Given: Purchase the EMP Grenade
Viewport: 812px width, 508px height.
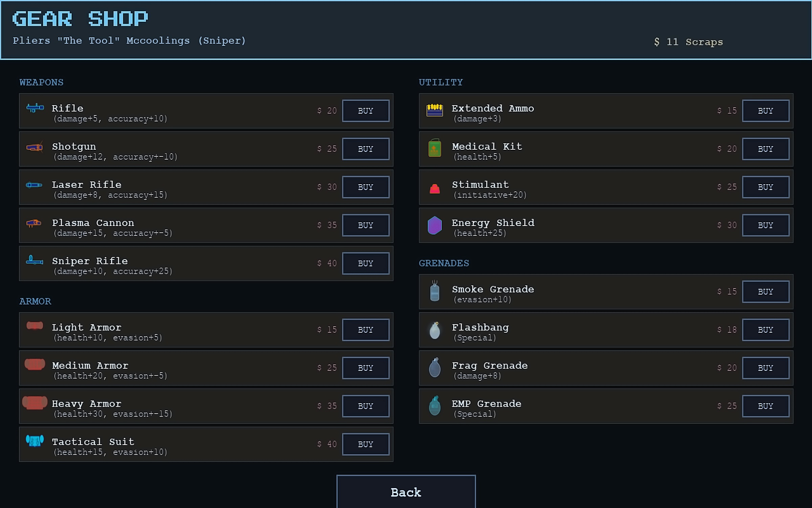Looking at the screenshot, I should [765, 406].
